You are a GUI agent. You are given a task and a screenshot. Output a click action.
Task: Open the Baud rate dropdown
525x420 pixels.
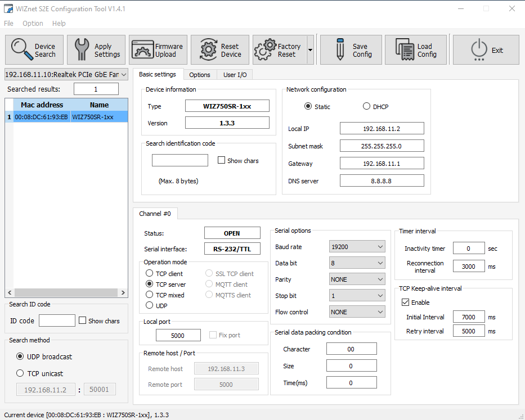pyautogui.click(x=357, y=247)
